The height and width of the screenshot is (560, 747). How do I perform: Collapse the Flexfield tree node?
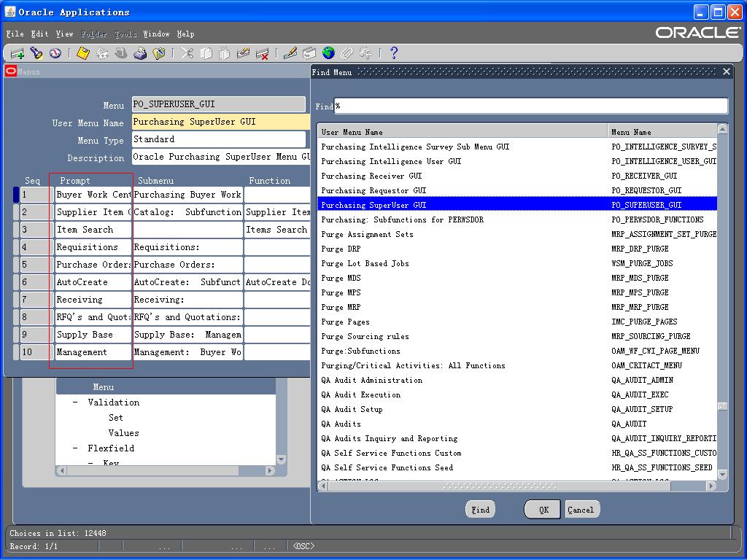tap(75, 448)
